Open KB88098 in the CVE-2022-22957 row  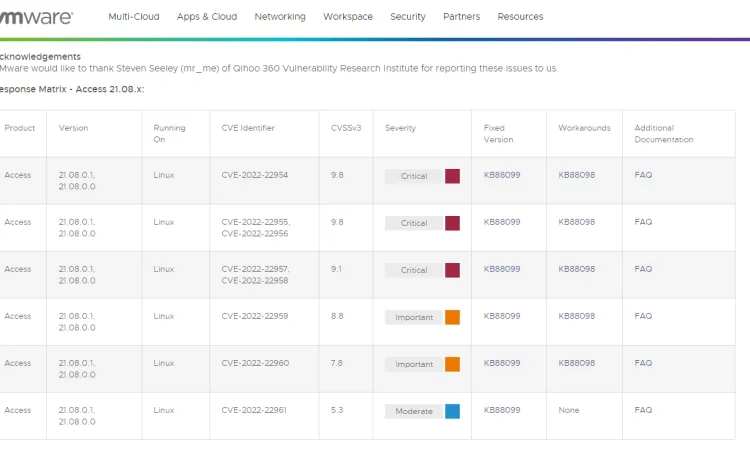577,269
